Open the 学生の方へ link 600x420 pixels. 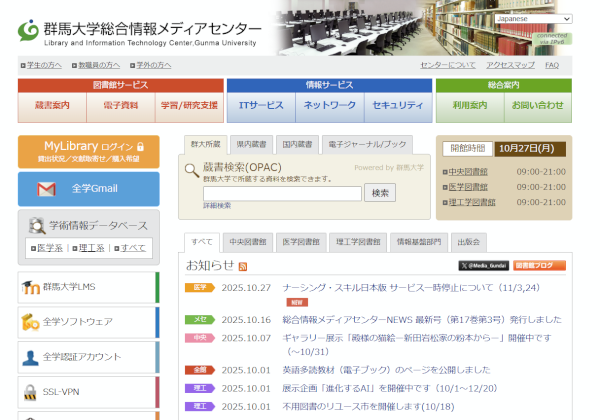[44, 65]
